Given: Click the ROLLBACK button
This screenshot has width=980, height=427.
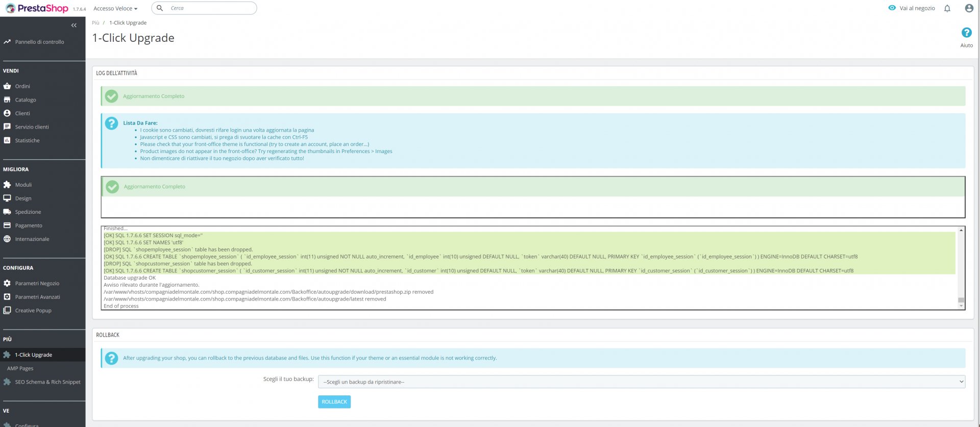Looking at the screenshot, I should (x=334, y=402).
